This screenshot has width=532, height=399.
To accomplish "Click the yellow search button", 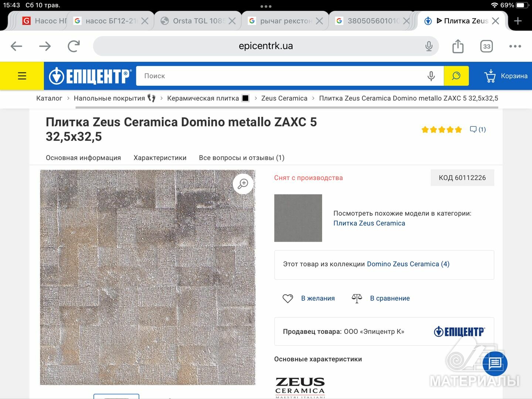I will click(x=456, y=76).
